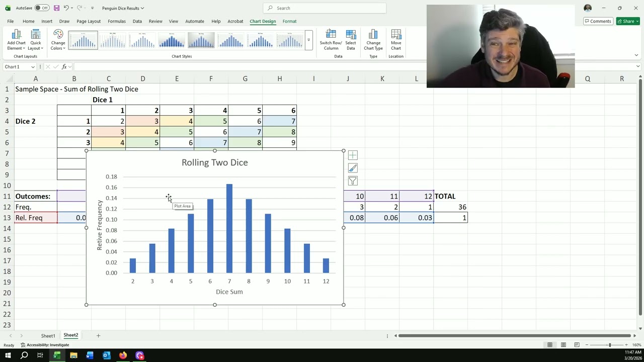This screenshot has height=362, width=644.
Task: Click the zoom in plus button
Action: coord(626,345)
